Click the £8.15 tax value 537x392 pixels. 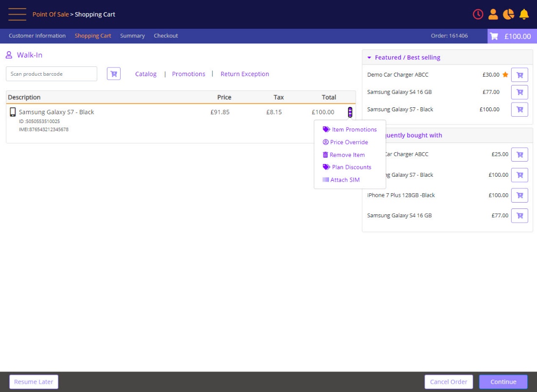coord(274,112)
